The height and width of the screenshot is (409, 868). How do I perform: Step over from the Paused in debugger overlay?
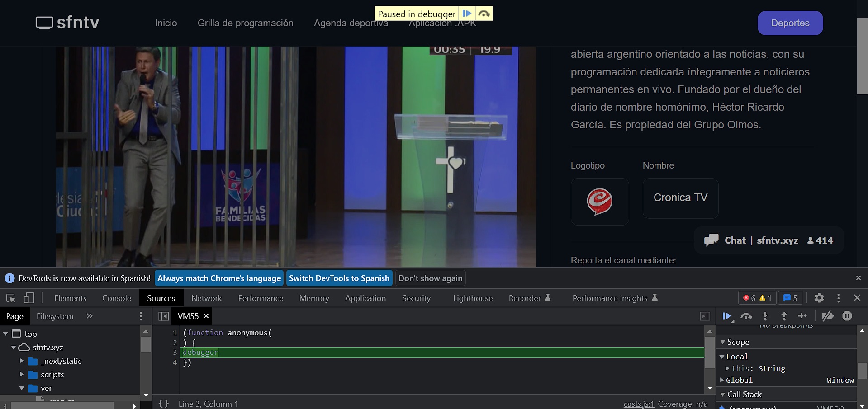pyautogui.click(x=484, y=14)
